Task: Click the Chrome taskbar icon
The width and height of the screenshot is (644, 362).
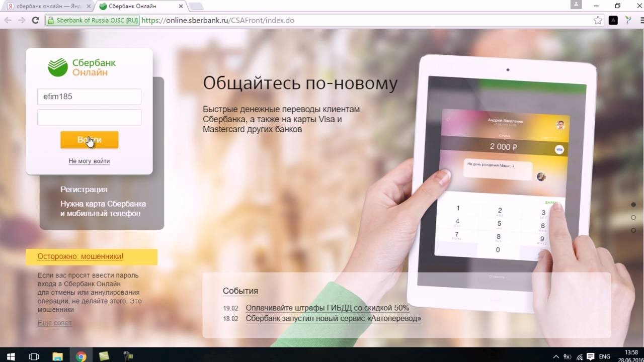Action: click(81, 356)
